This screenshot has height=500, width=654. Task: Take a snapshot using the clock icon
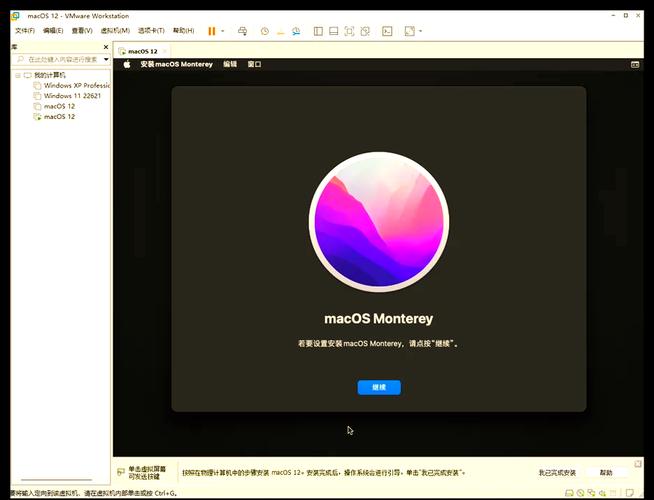[264, 31]
